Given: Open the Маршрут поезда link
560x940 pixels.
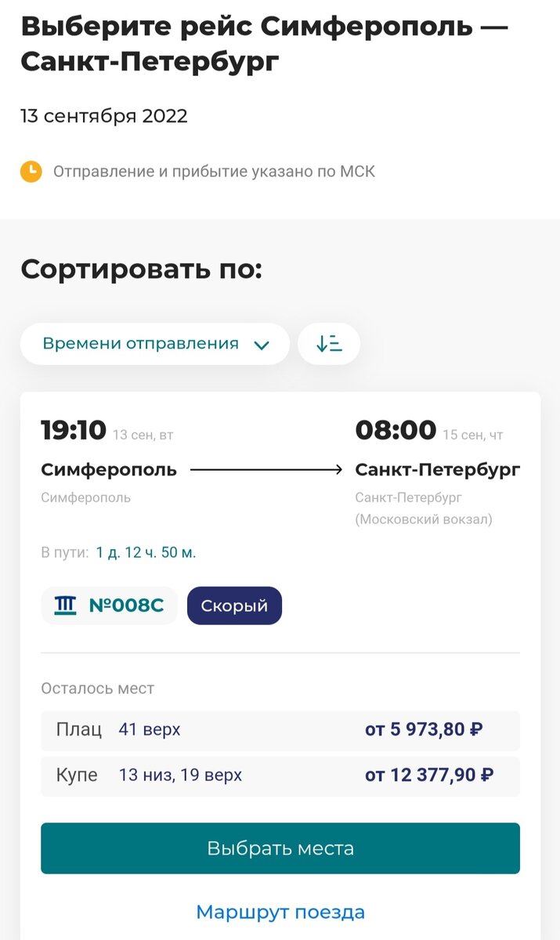Looking at the screenshot, I should pos(280,911).
